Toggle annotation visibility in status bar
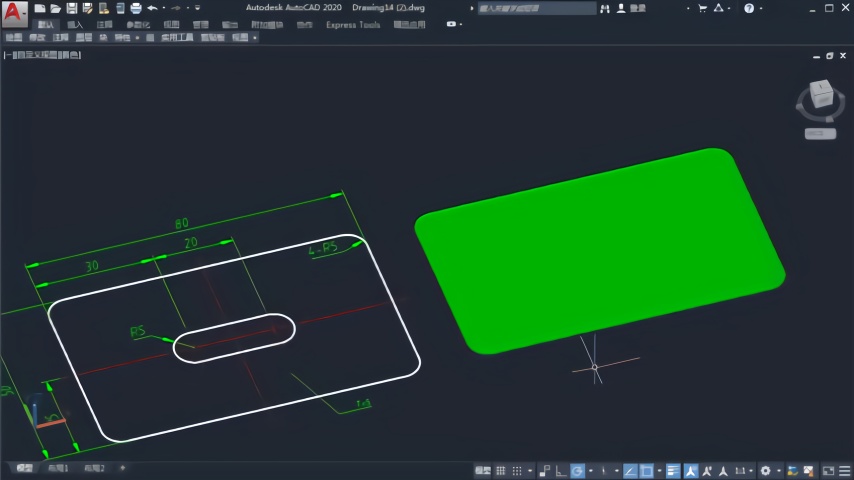The width and height of the screenshot is (854, 480). click(x=691, y=471)
